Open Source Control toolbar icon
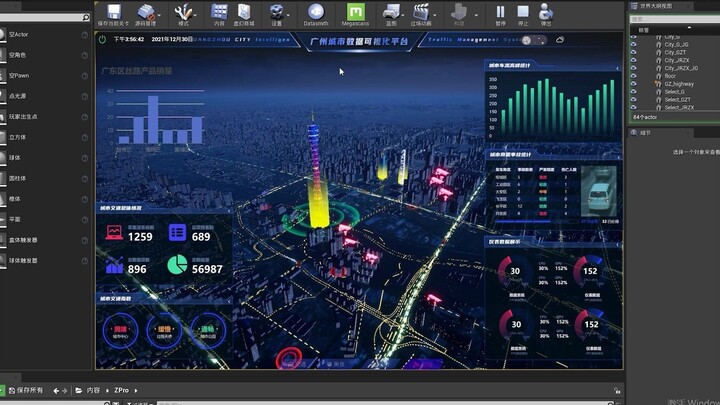The height and width of the screenshot is (405, 720). point(145,14)
